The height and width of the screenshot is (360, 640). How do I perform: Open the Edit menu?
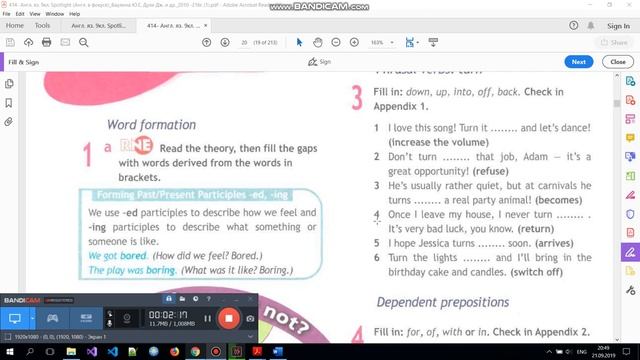pos(20,14)
